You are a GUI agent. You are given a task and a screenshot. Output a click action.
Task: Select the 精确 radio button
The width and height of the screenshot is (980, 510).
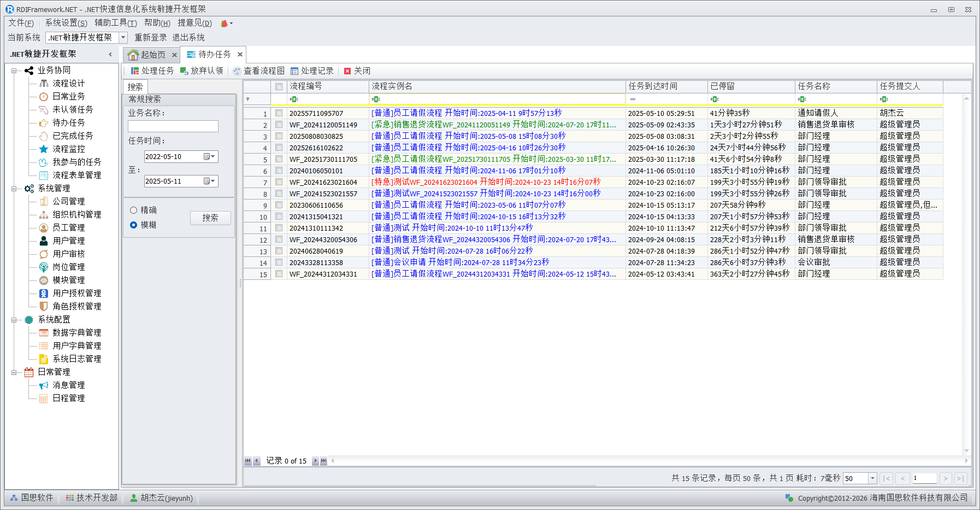tap(133, 210)
